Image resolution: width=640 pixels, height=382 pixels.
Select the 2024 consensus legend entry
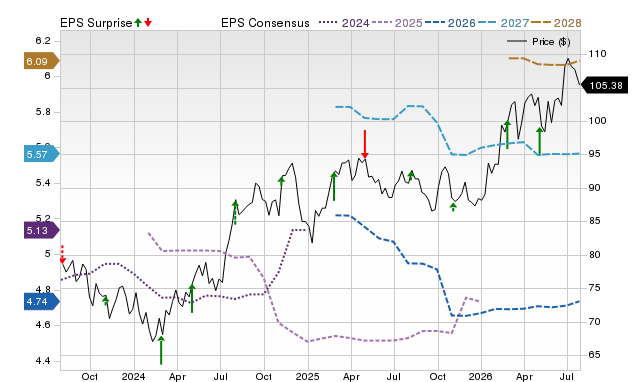pos(344,23)
